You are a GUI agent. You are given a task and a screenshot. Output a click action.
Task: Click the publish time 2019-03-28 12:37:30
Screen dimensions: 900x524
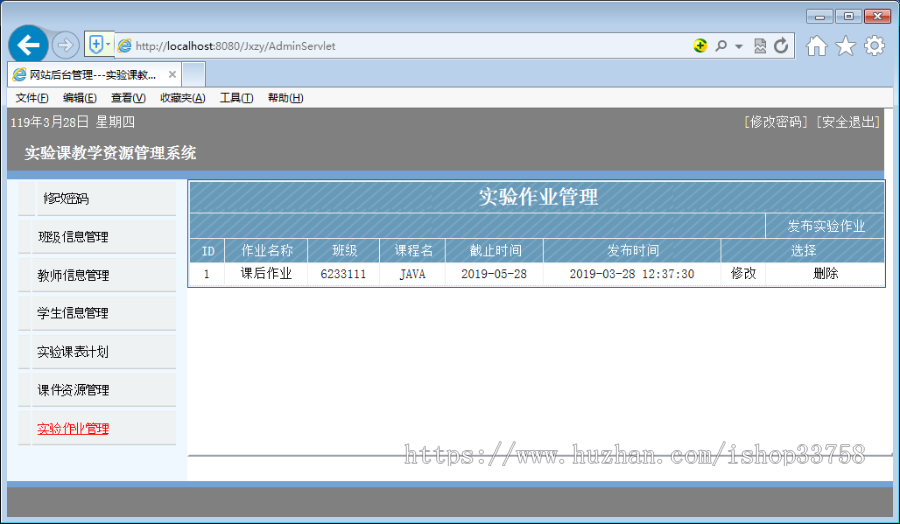click(632, 274)
